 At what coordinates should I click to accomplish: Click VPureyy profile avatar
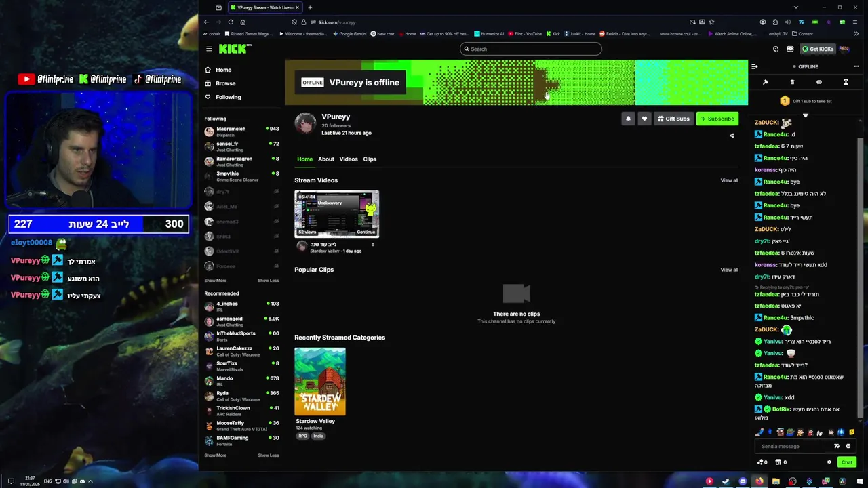pos(305,123)
